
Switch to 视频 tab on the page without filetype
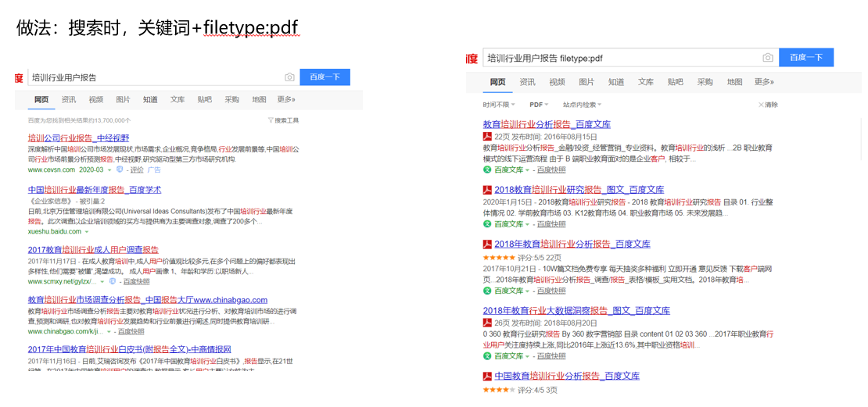[95, 99]
